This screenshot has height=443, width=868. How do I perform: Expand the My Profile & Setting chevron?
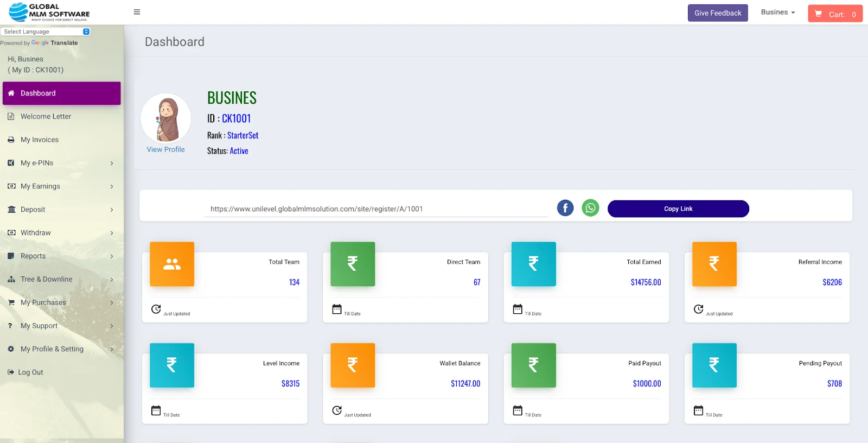click(x=112, y=349)
